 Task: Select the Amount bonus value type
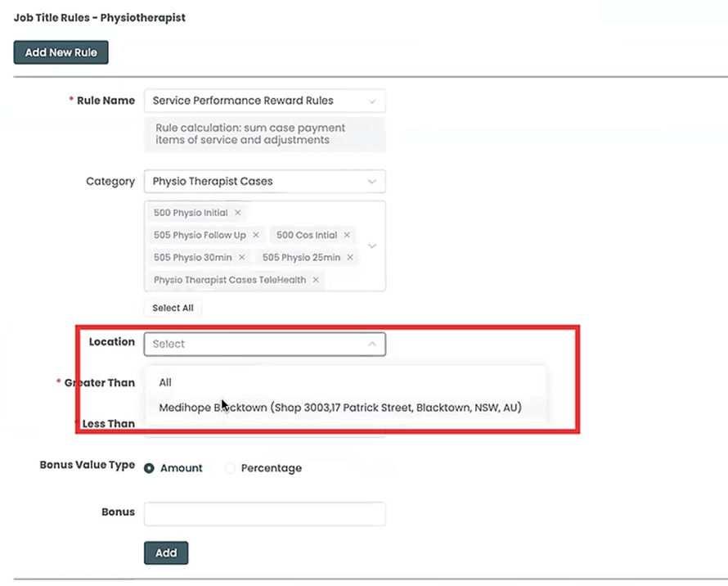click(150, 468)
